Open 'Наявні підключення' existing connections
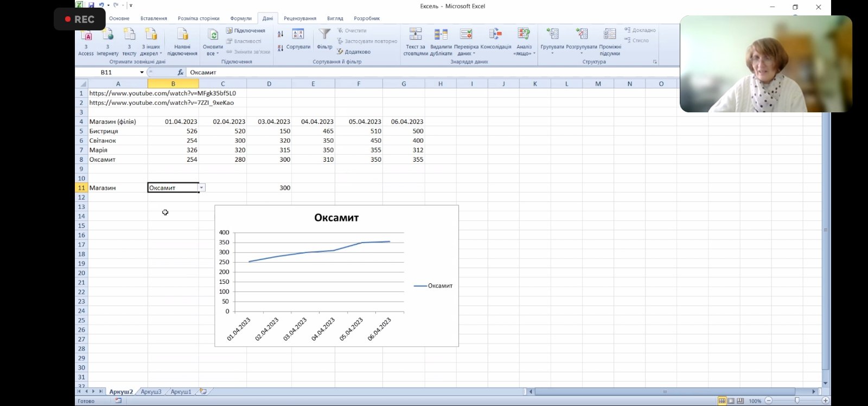 point(182,42)
